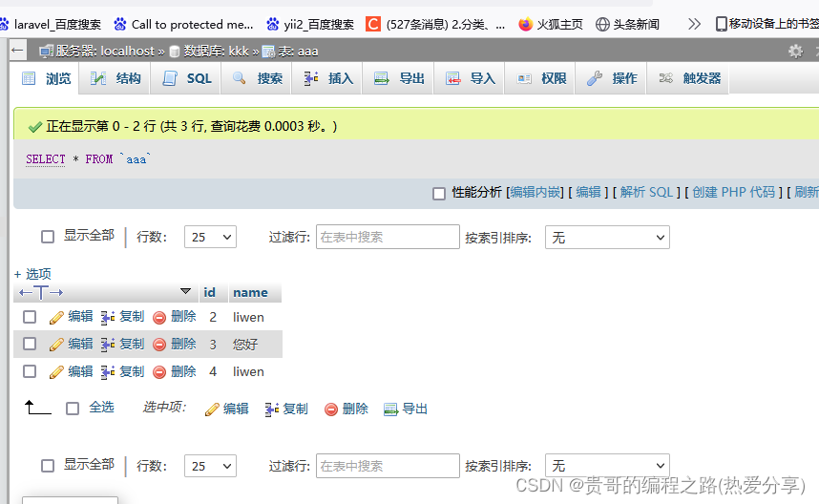This screenshot has height=504, width=819.
Task: Expand the + 选项 options link
Action: (32, 274)
